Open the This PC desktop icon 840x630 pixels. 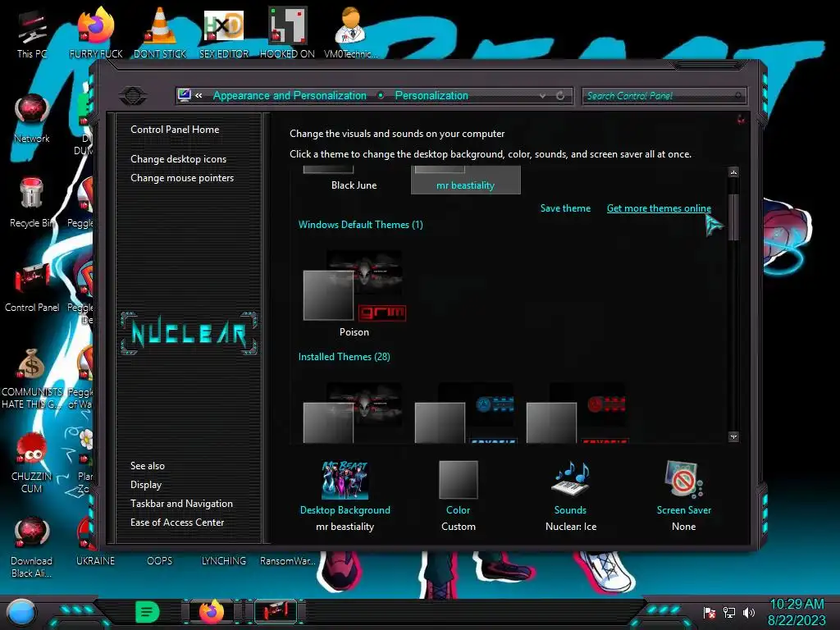point(32,33)
